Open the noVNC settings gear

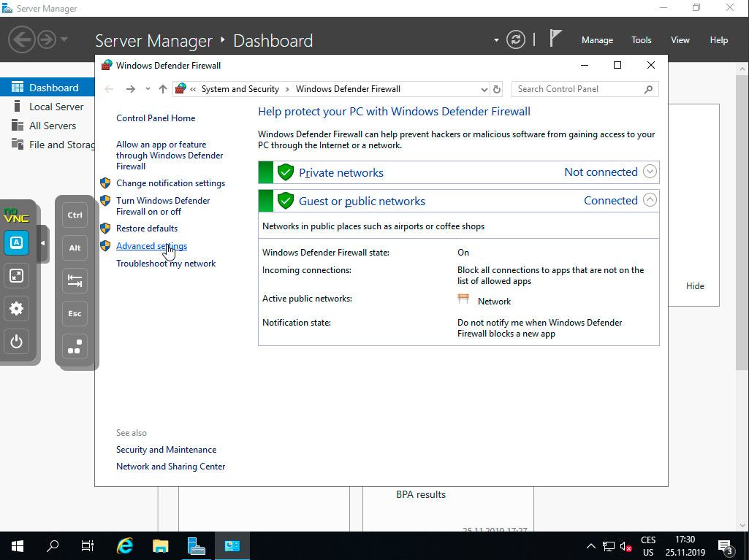tap(16, 308)
